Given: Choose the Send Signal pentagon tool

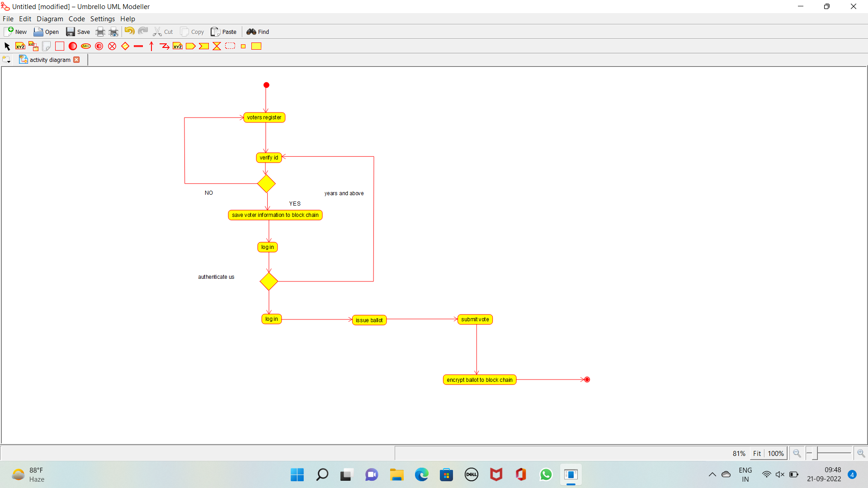Looking at the screenshot, I should (191, 46).
